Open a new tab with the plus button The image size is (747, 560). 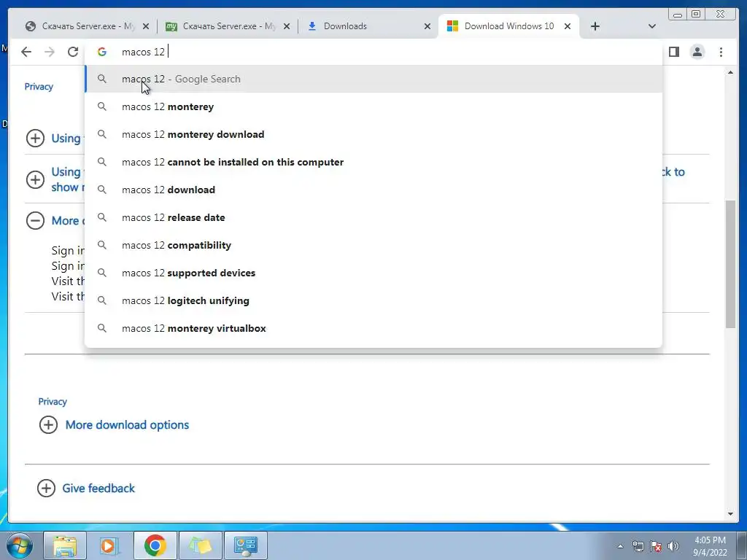(595, 26)
